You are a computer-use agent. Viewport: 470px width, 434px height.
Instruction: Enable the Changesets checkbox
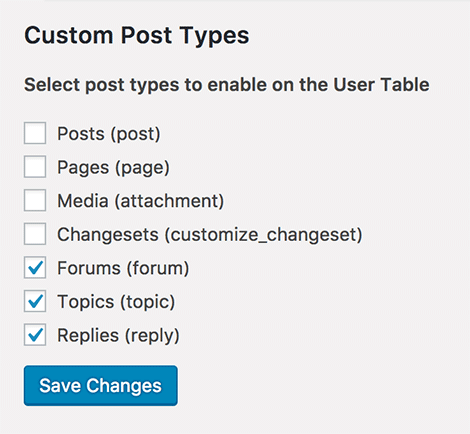tap(35, 234)
